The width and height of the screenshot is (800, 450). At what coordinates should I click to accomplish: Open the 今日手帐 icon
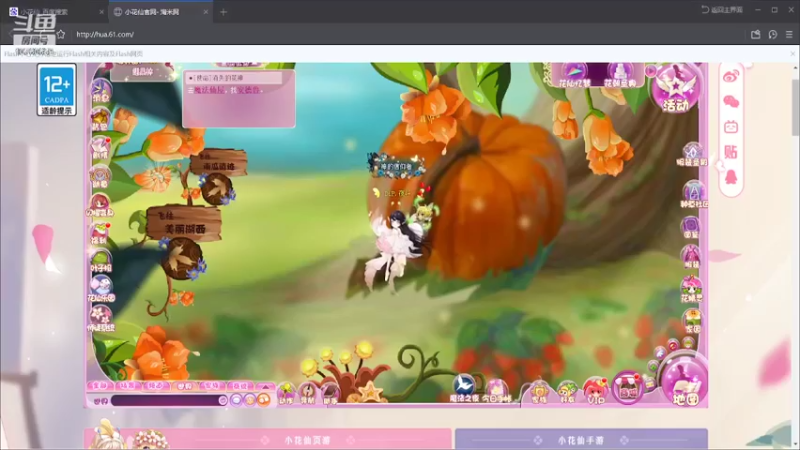(x=496, y=392)
